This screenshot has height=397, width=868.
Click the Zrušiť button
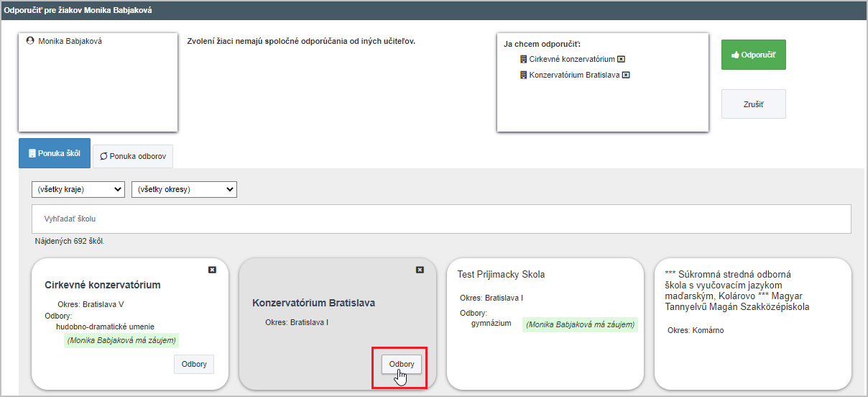click(754, 104)
